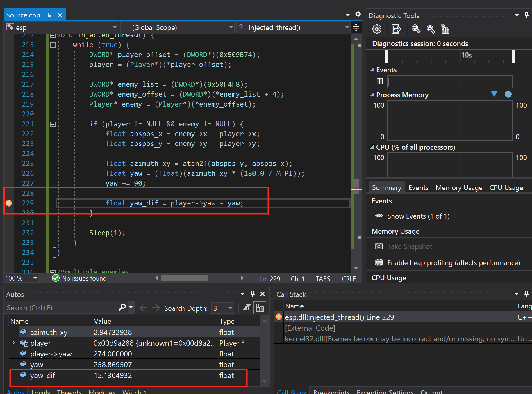
Task: Collapse the Process Memory graph section
Action: click(x=372, y=95)
